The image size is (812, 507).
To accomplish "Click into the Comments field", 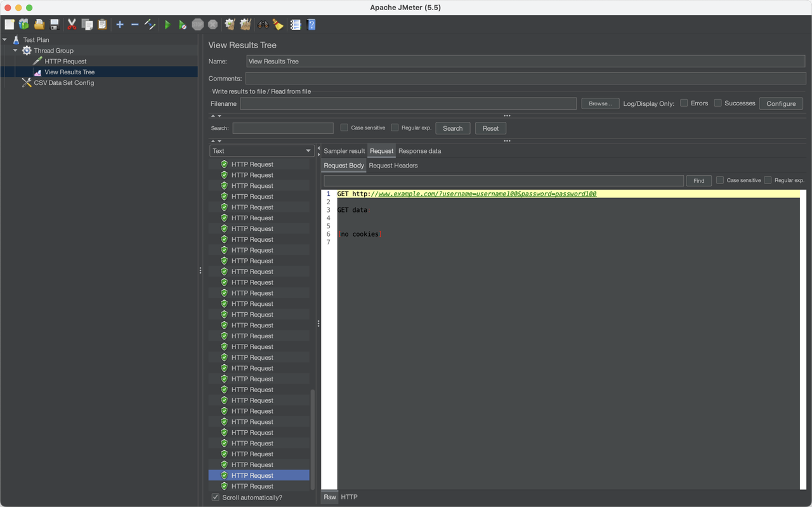I will click(x=525, y=79).
